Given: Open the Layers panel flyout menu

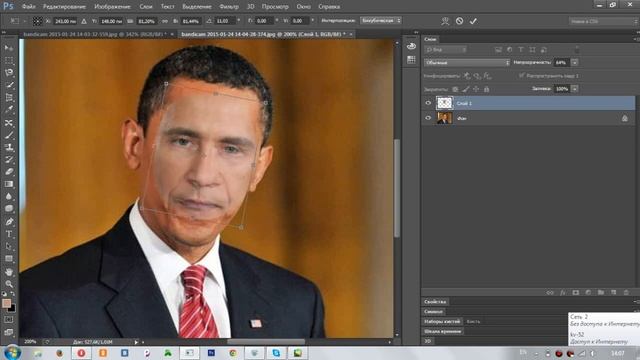Looking at the screenshot, I should pyautogui.click(x=636, y=39).
